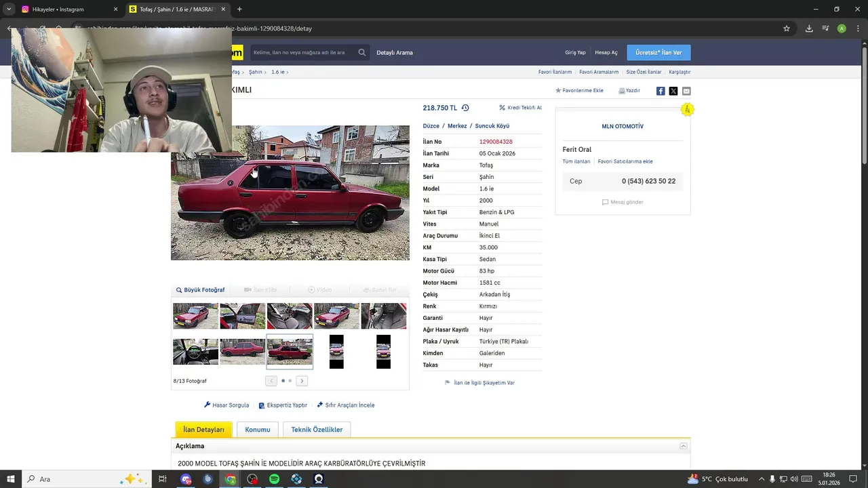Image resolution: width=868 pixels, height=488 pixels.
Task: Share the listing on Facebook
Action: click(660, 91)
